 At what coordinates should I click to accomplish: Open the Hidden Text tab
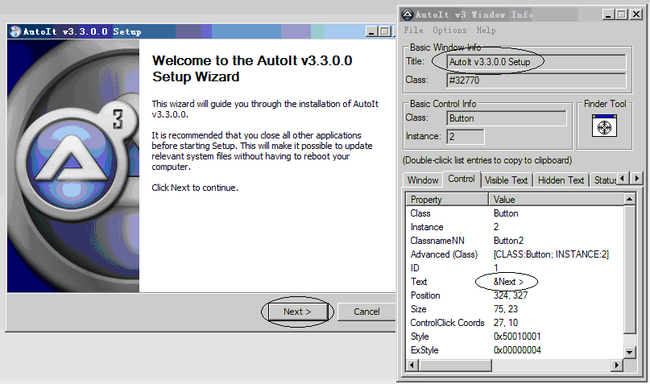click(561, 180)
